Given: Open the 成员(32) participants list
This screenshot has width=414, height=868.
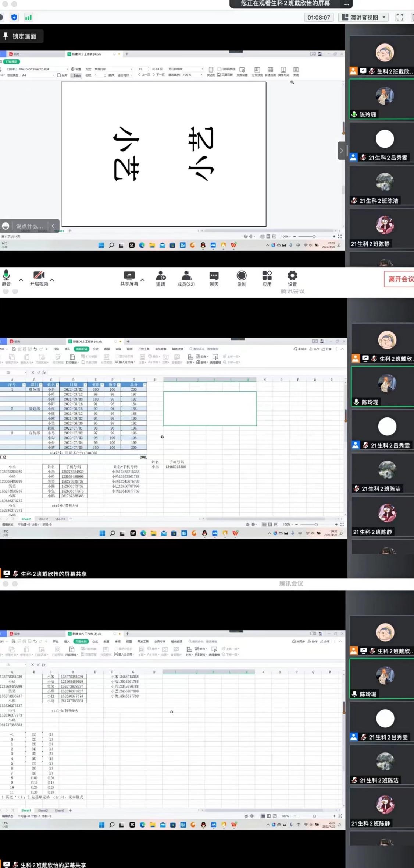Looking at the screenshot, I should [186, 278].
